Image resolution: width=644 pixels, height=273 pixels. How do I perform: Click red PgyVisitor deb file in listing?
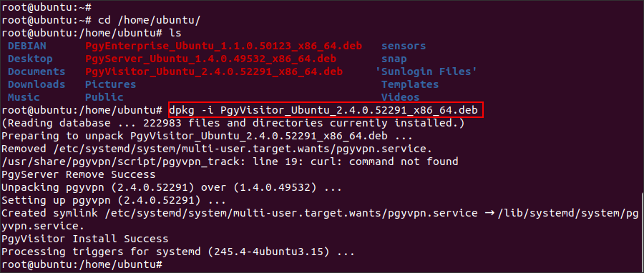pyautogui.click(x=214, y=71)
